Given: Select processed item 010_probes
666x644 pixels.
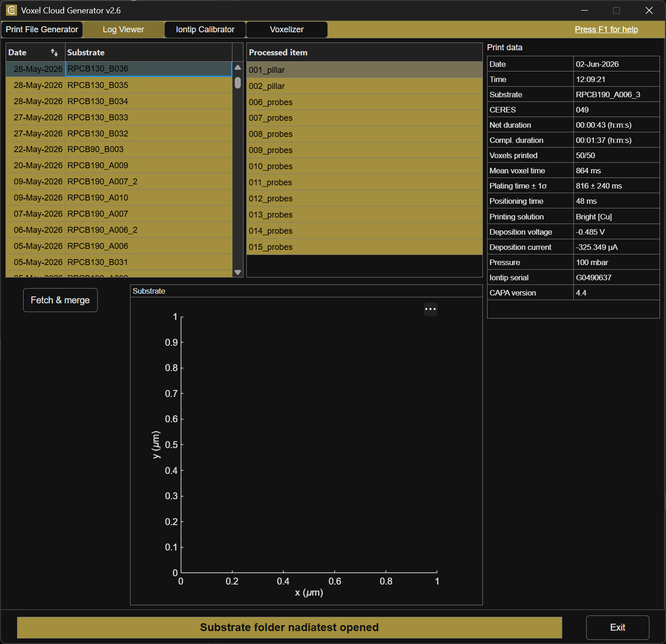Looking at the screenshot, I should pyautogui.click(x=364, y=166).
